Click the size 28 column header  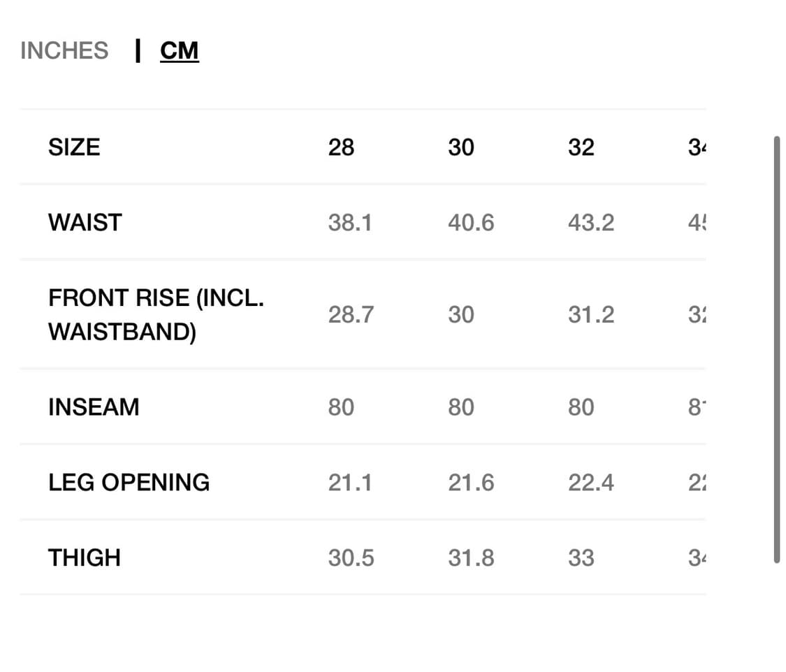point(341,147)
